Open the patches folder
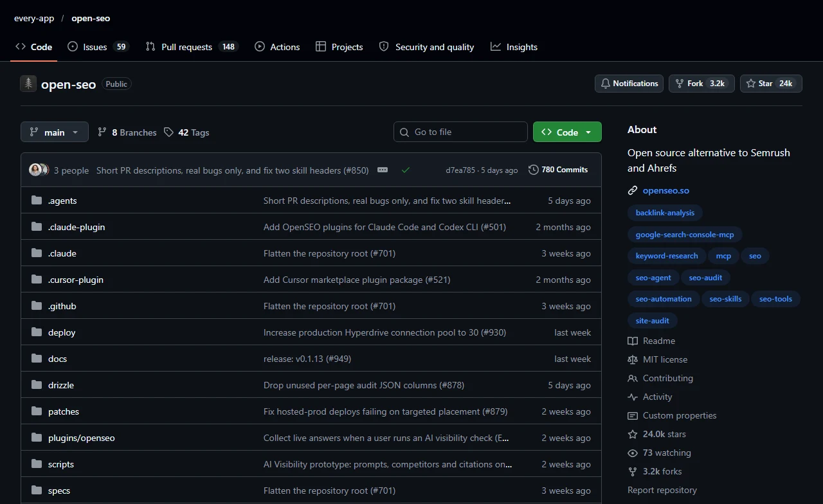 (64, 411)
